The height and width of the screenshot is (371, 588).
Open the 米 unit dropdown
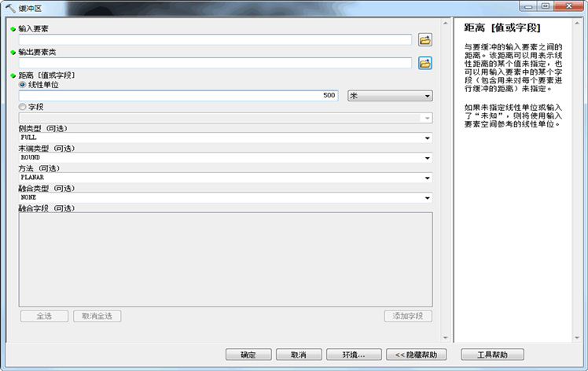coord(390,96)
